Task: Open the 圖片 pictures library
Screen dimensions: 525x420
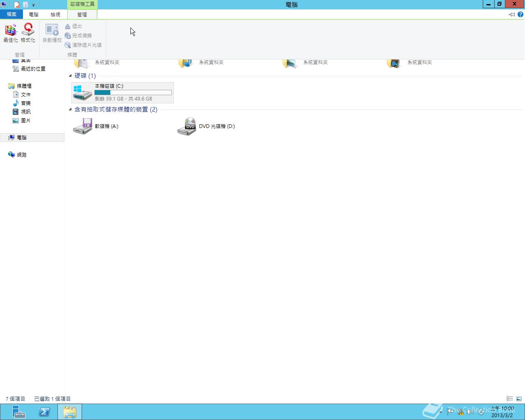Action: (x=21, y=121)
